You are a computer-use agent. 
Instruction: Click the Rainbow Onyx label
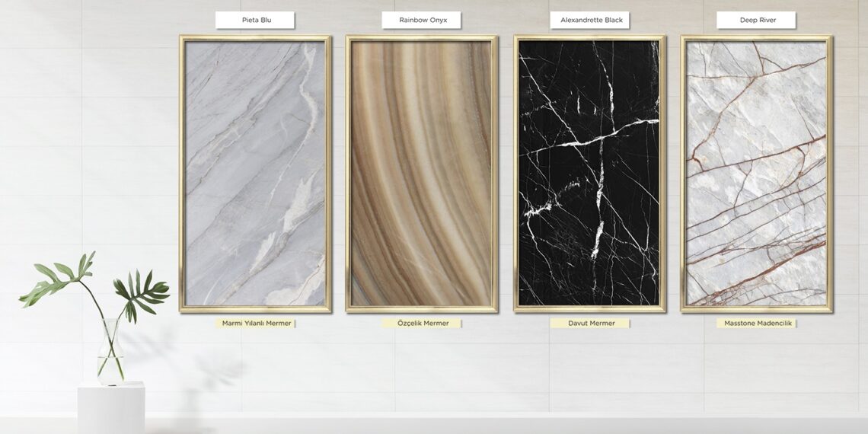(421, 20)
